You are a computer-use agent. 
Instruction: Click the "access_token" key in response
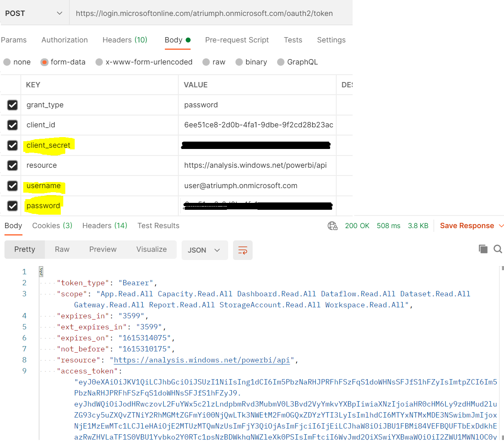87,371
